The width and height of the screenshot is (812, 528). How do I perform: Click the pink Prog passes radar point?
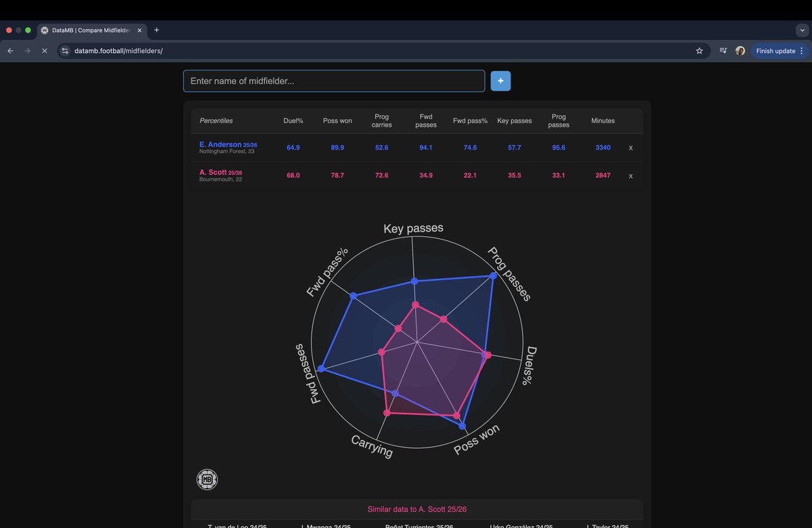[444, 320]
